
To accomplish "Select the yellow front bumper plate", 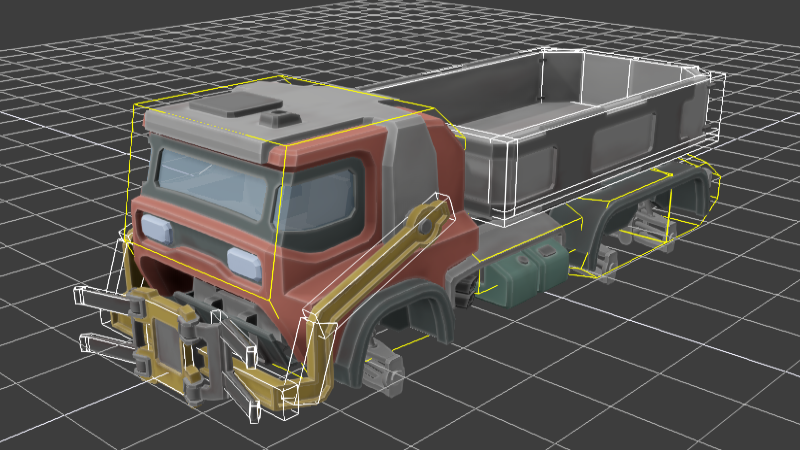I will pyautogui.click(x=165, y=340).
